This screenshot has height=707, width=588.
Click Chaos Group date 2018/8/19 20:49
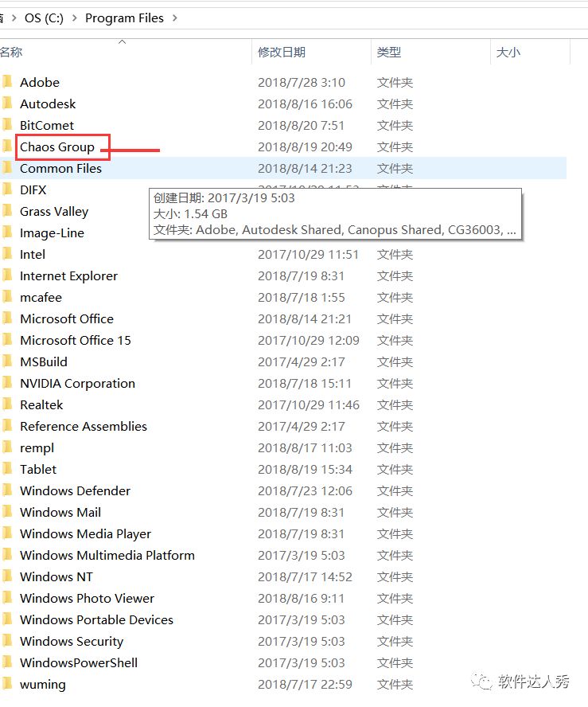305,147
